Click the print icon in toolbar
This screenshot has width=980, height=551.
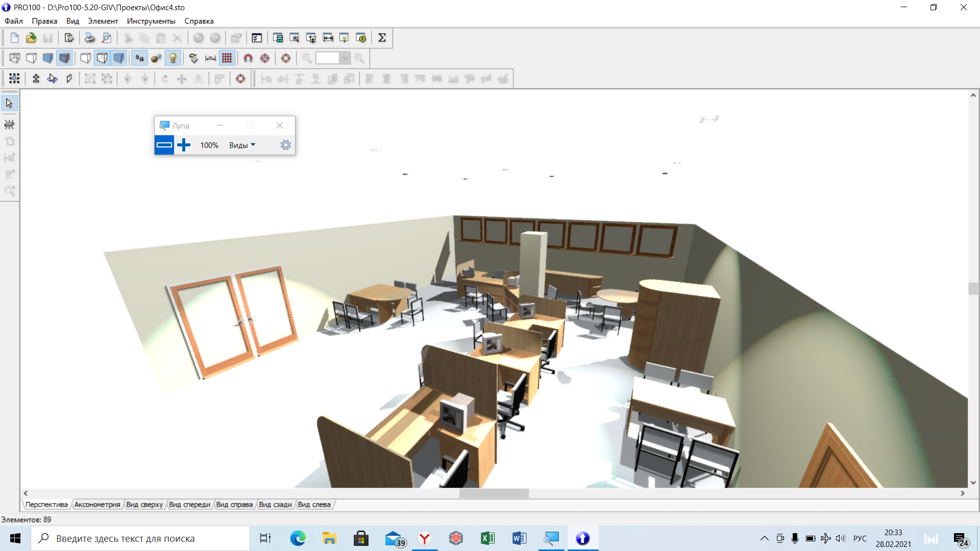point(90,38)
